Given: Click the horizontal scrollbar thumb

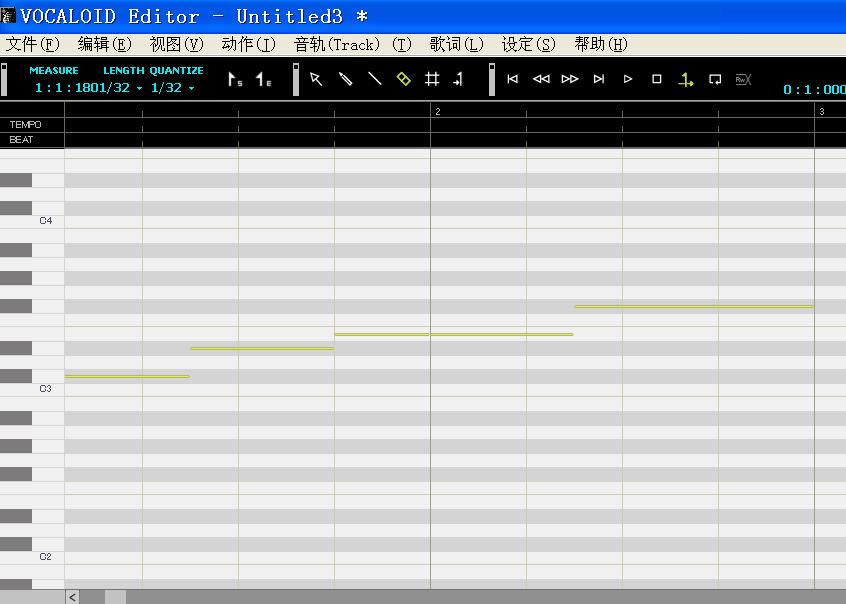Looking at the screenshot, I should [x=115, y=597].
